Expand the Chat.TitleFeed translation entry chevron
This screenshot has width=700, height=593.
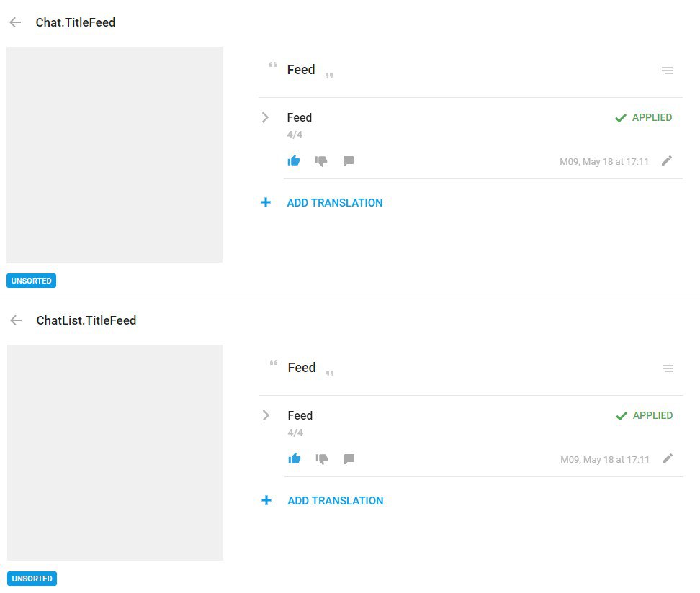266,117
